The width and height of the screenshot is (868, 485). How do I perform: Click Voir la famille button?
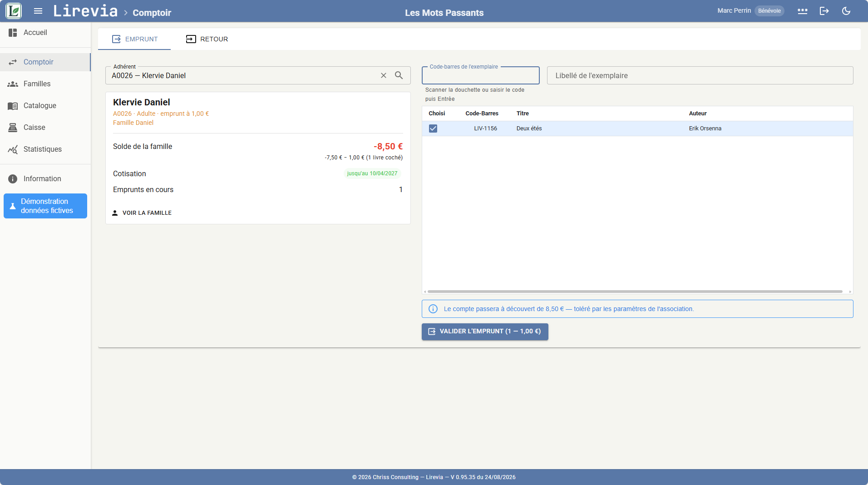(x=142, y=213)
